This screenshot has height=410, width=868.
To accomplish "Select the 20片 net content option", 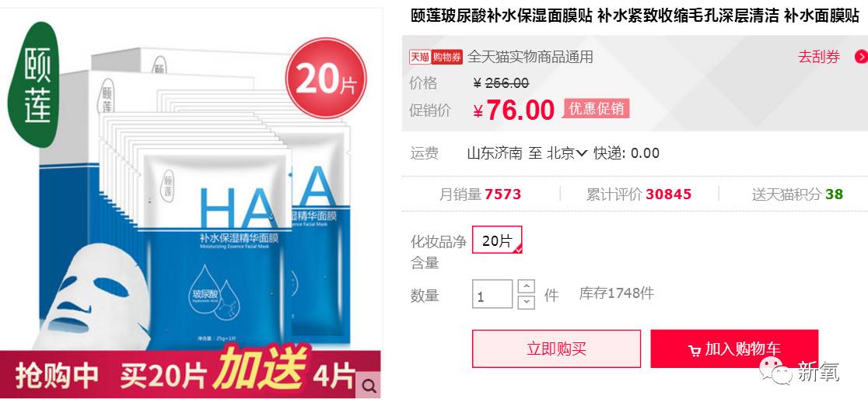I will [x=496, y=240].
